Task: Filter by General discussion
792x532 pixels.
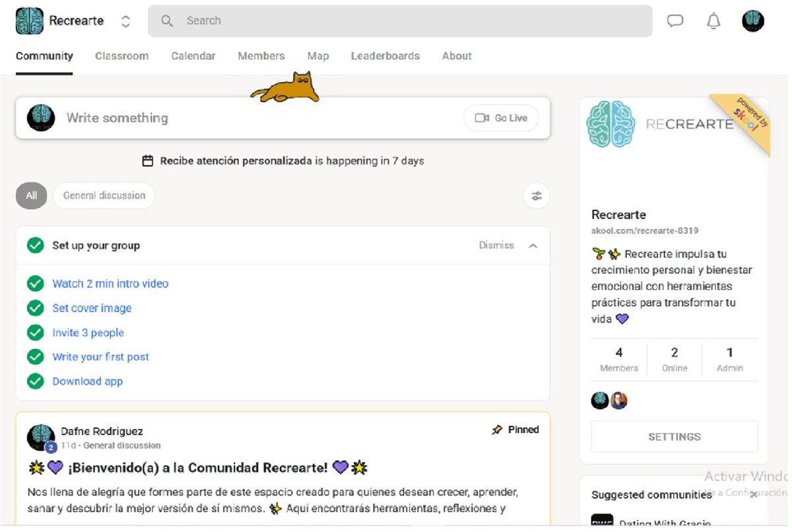Action: pyautogui.click(x=104, y=195)
